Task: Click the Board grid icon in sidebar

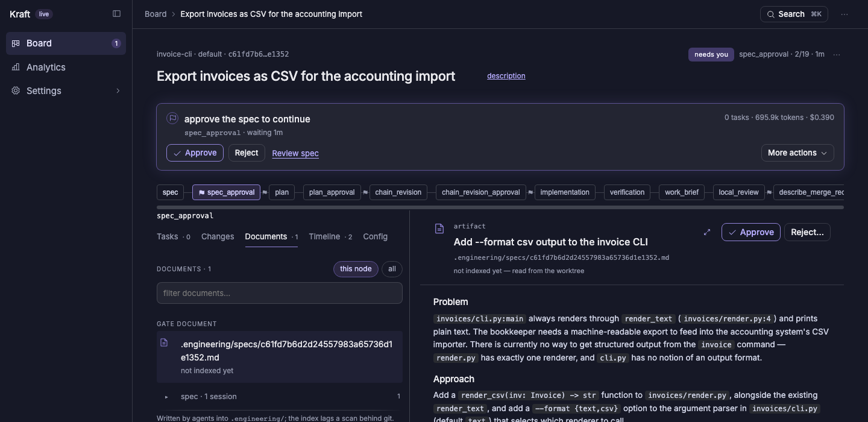Action: point(16,43)
